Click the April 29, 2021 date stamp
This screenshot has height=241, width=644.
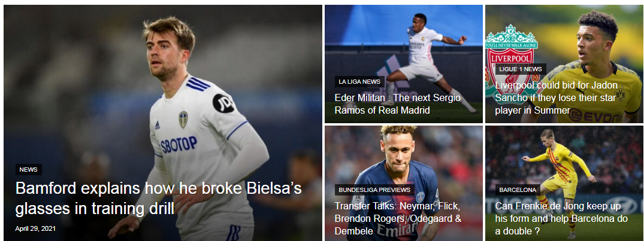point(35,228)
